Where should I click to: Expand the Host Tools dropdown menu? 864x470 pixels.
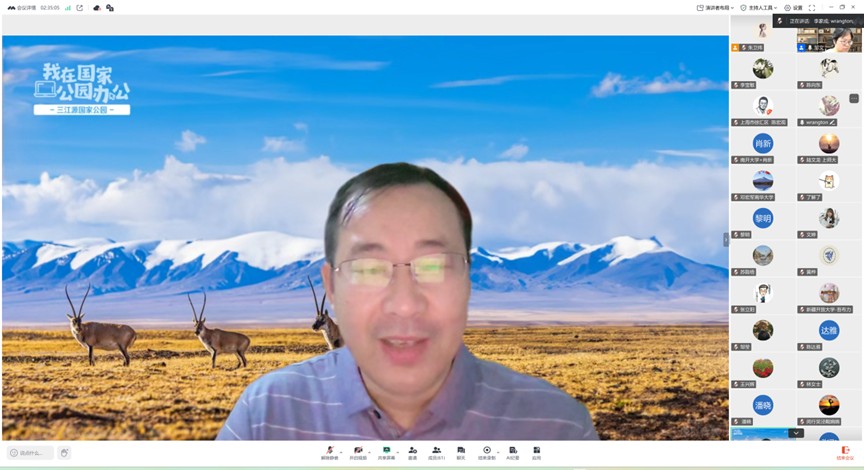[x=765, y=7]
